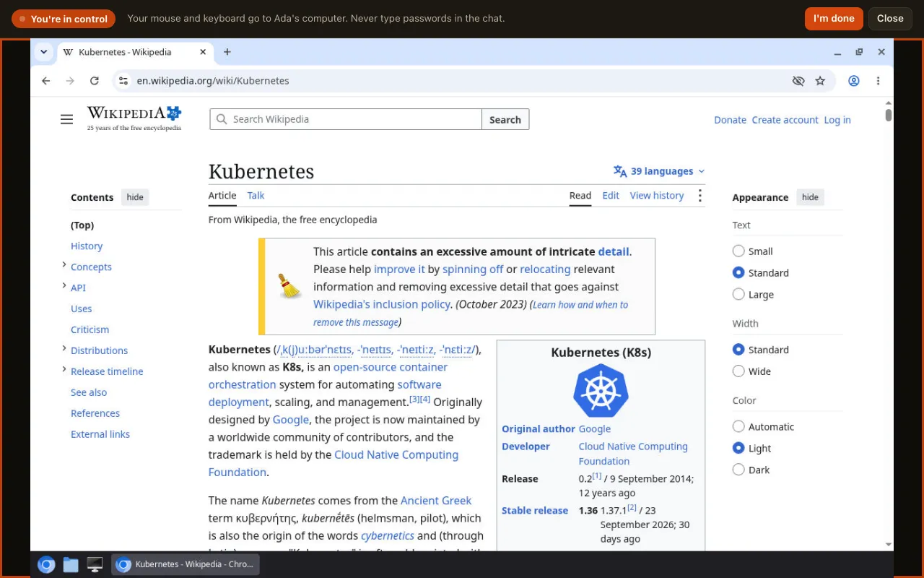Image resolution: width=924 pixels, height=578 pixels.
Task: Select Large text size
Action: (738, 294)
